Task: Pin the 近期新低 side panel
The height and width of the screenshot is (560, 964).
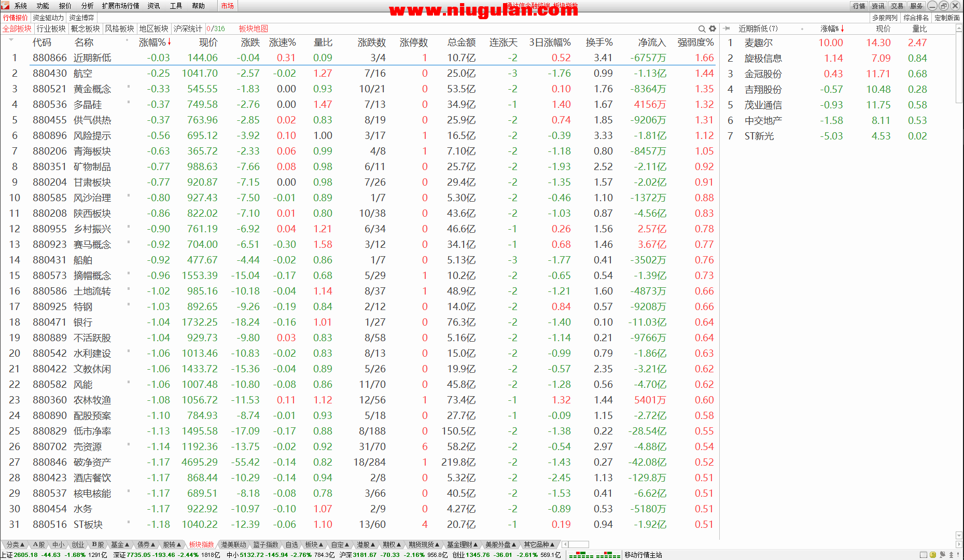Action: [727, 29]
